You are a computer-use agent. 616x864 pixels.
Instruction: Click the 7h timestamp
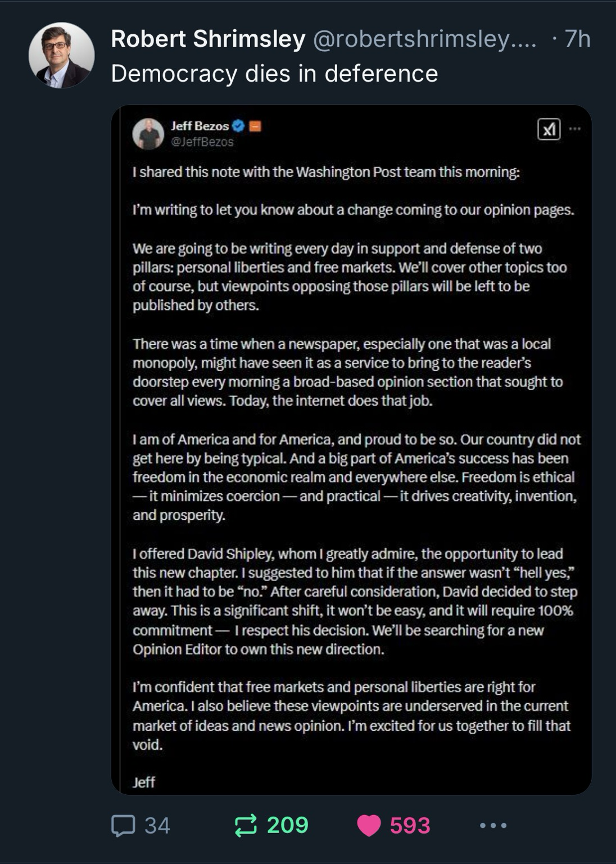[577, 39]
